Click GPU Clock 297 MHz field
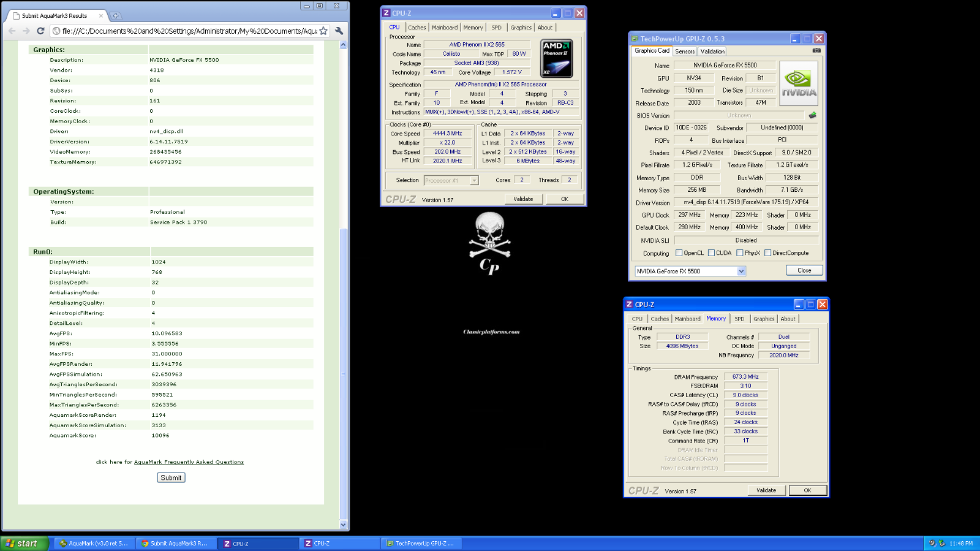 pyautogui.click(x=689, y=215)
